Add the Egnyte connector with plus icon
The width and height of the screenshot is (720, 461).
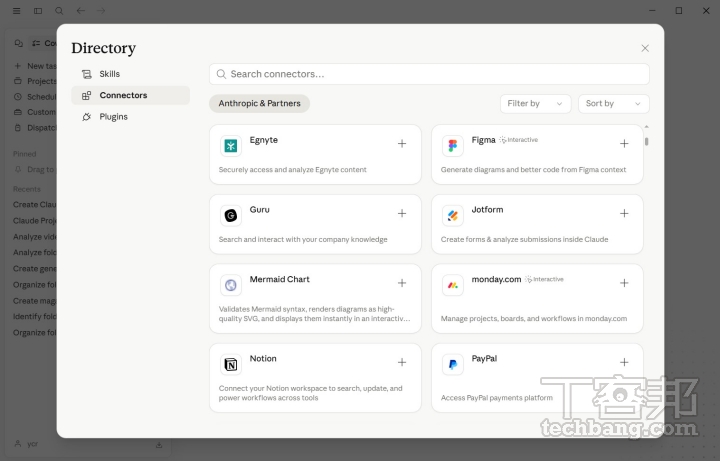(402, 144)
